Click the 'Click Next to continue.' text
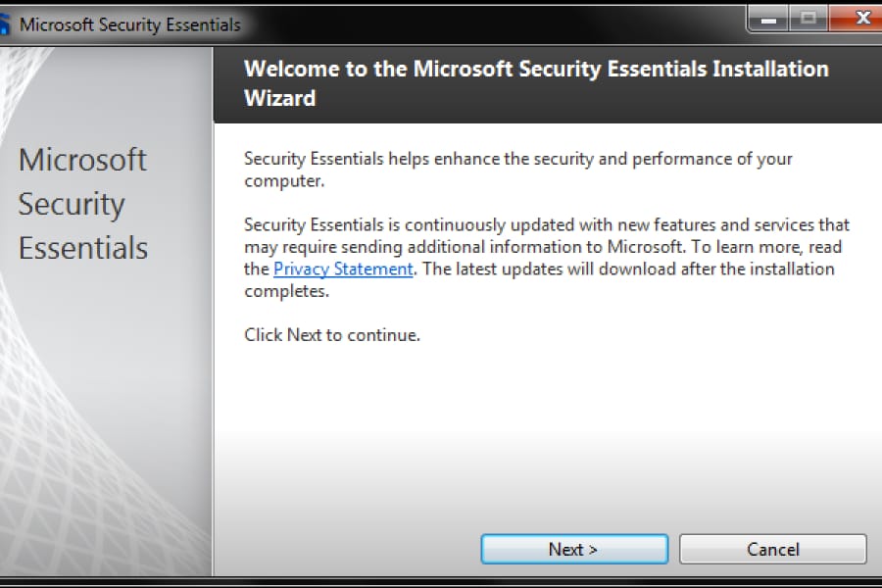 click(x=331, y=335)
